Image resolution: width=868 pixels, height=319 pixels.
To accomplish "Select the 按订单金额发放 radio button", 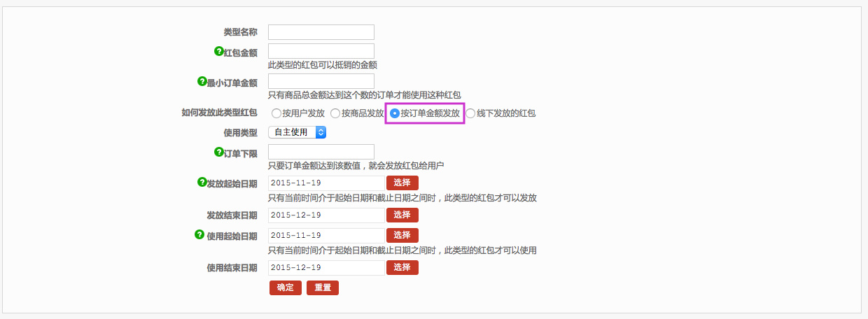I will pyautogui.click(x=395, y=113).
